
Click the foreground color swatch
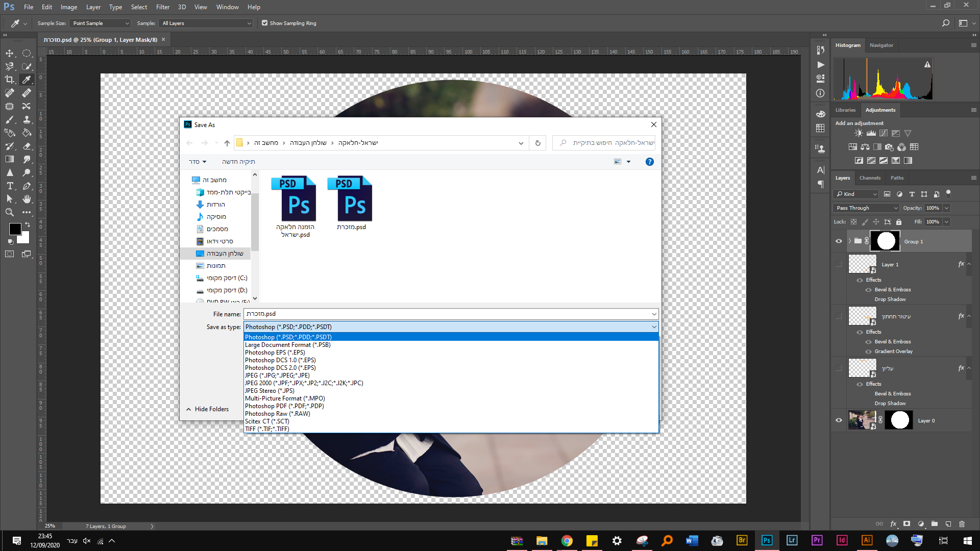[15, 229]
